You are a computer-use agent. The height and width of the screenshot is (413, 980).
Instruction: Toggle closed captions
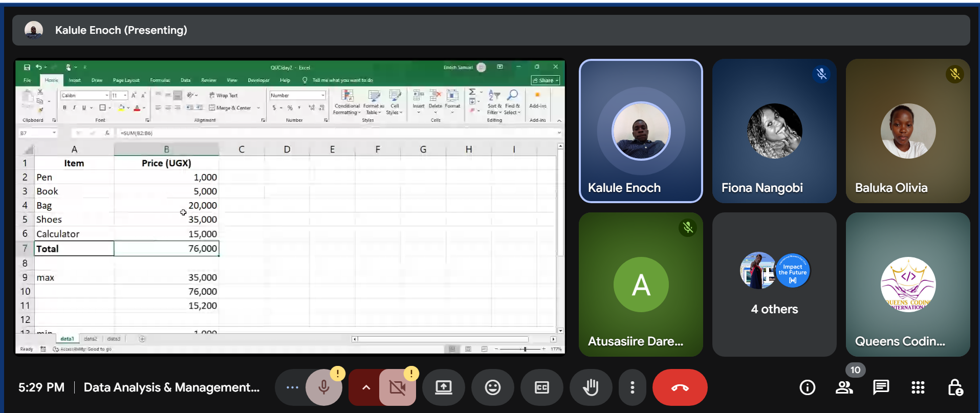click(x=541, y=387)
